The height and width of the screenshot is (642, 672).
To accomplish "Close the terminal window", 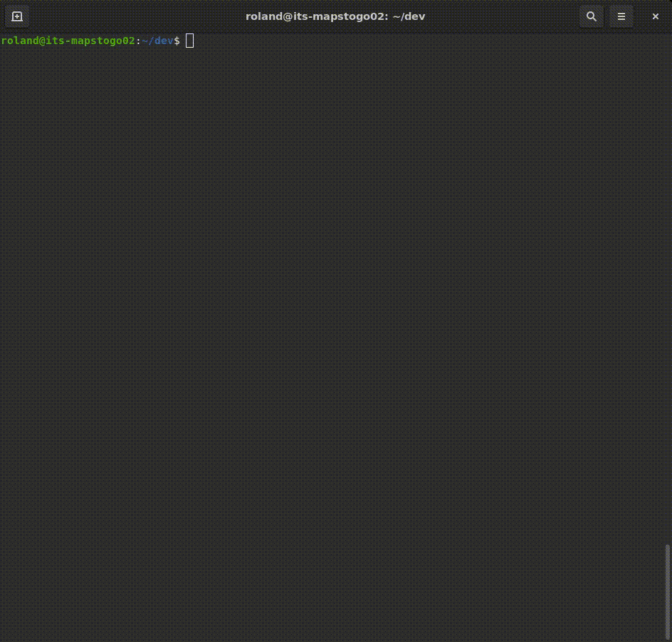I will 656,16.
